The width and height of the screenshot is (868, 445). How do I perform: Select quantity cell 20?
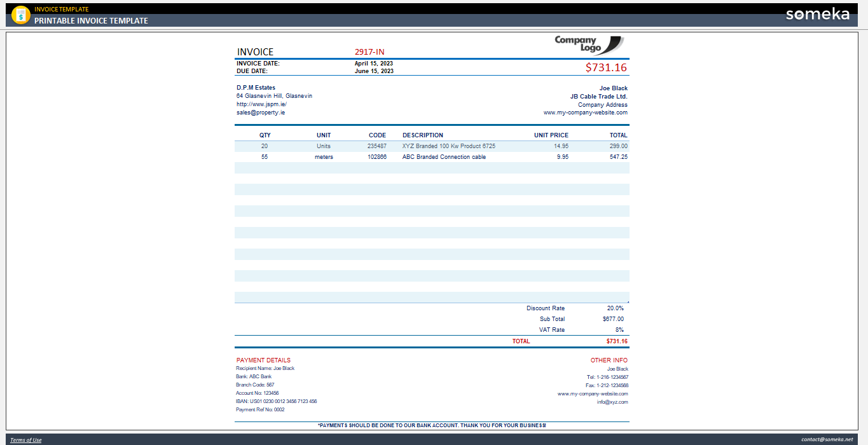point(265,146)
